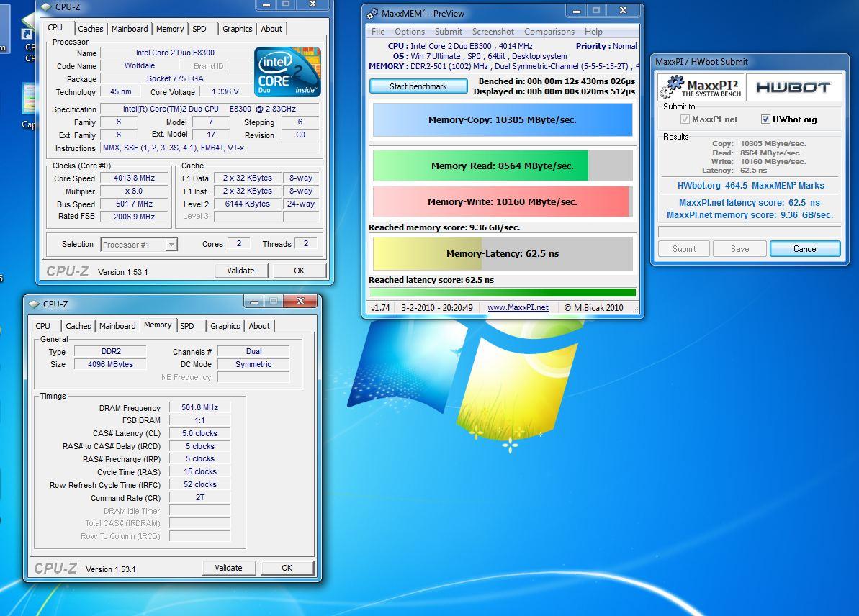Switch to Graphics tab in bottom CPU-Z
This screenshot has width=859, height=616.
[225, 326]
